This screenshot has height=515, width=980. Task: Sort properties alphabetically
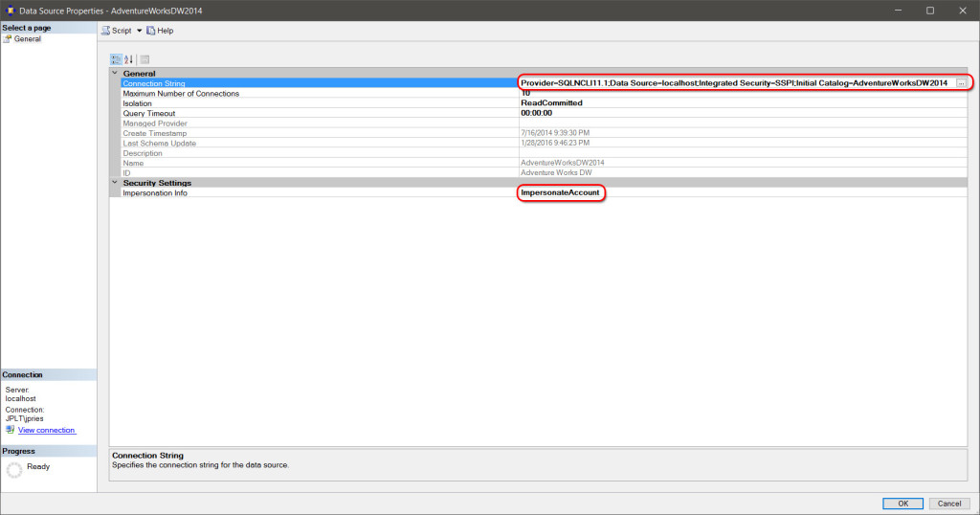(129, 59)
